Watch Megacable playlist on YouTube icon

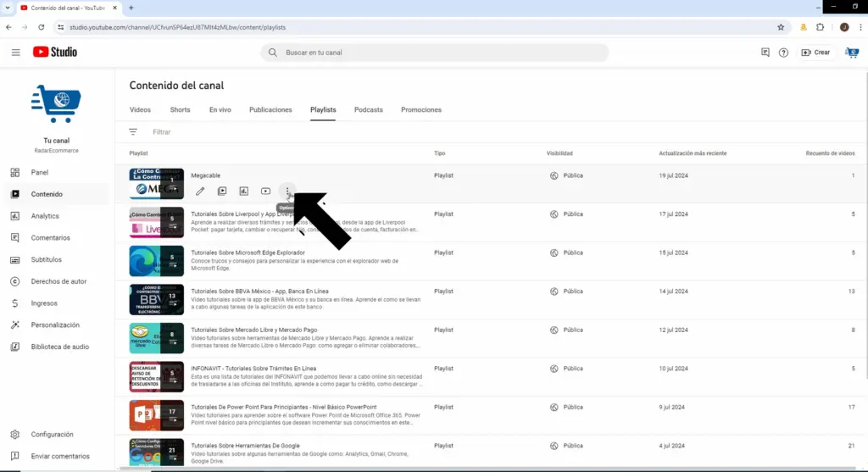click(265, 191)
